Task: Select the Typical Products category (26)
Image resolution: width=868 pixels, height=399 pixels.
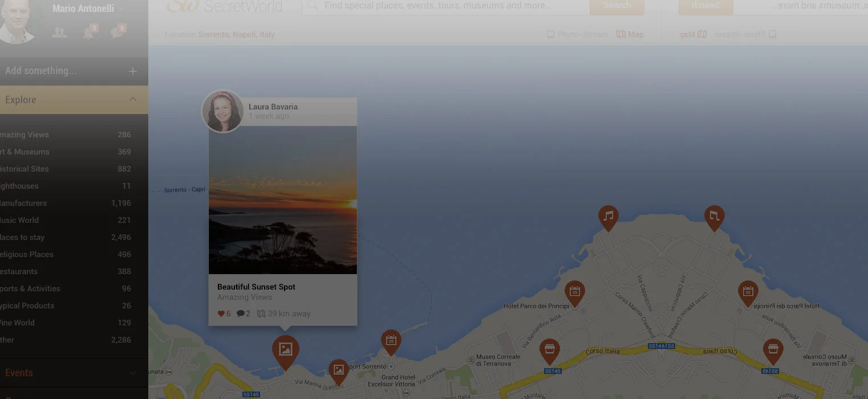Action: pyautogui.click(x=66, y=306)
